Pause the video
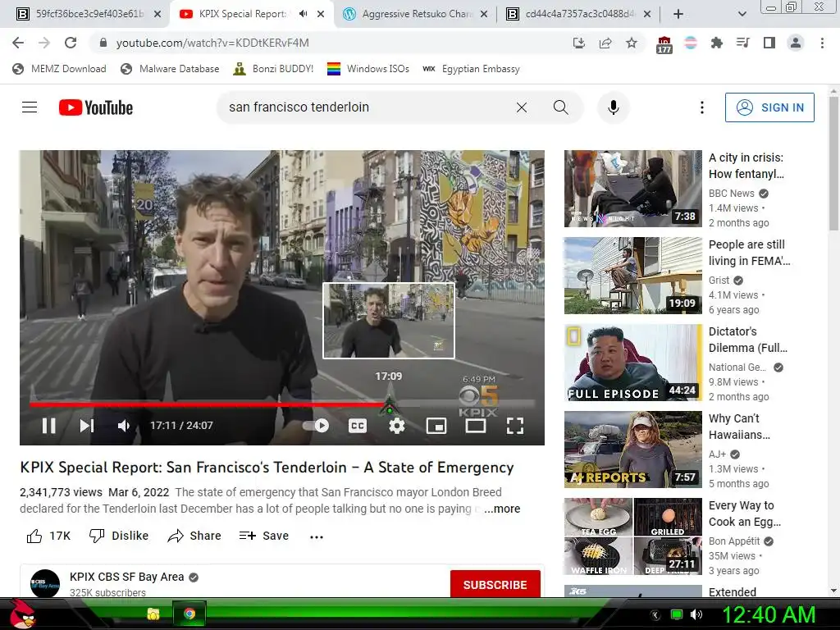This screenshot has width=840, height=630. click(x=48, y=426)
